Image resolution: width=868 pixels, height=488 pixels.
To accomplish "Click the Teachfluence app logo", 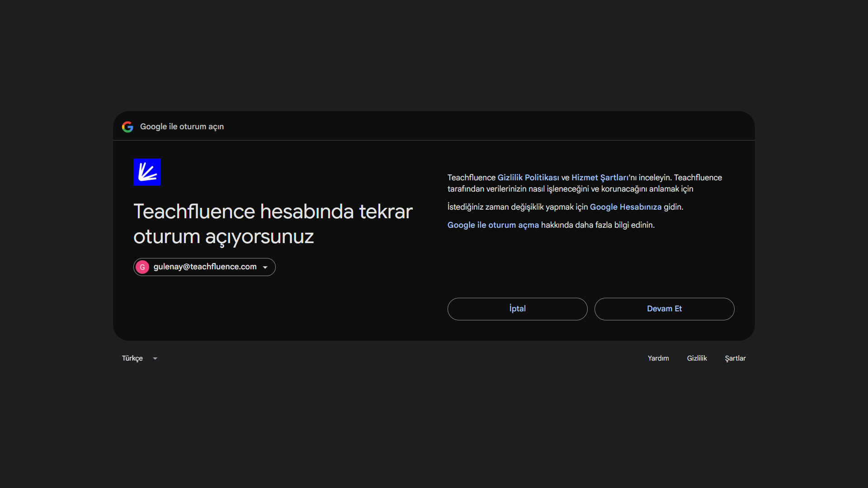I will (x=147, y=172).
